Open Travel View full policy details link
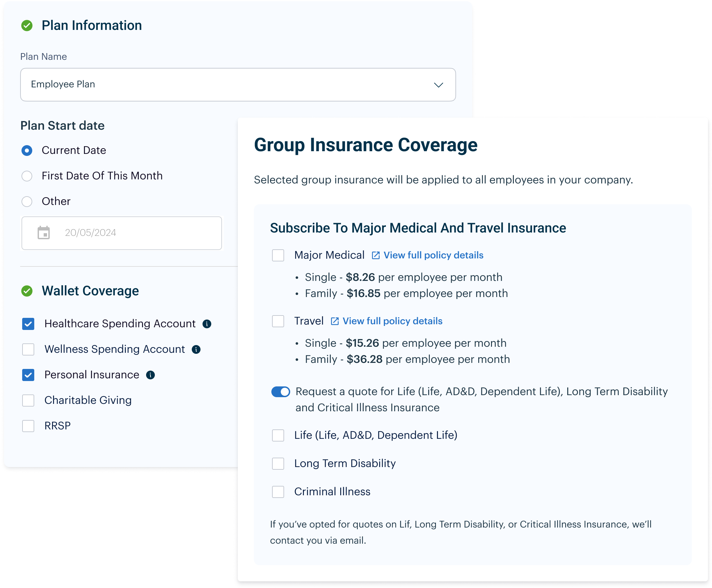 pyautogui.click(x=392, y=321)
